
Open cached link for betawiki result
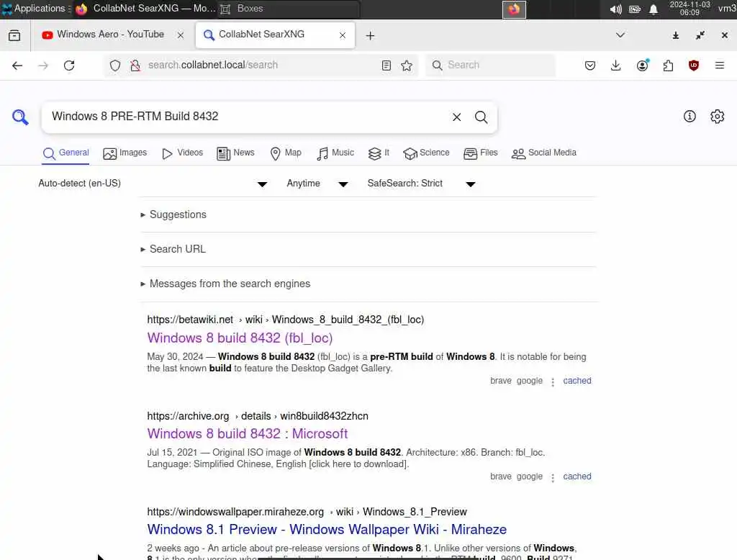(x=577, y=381)
